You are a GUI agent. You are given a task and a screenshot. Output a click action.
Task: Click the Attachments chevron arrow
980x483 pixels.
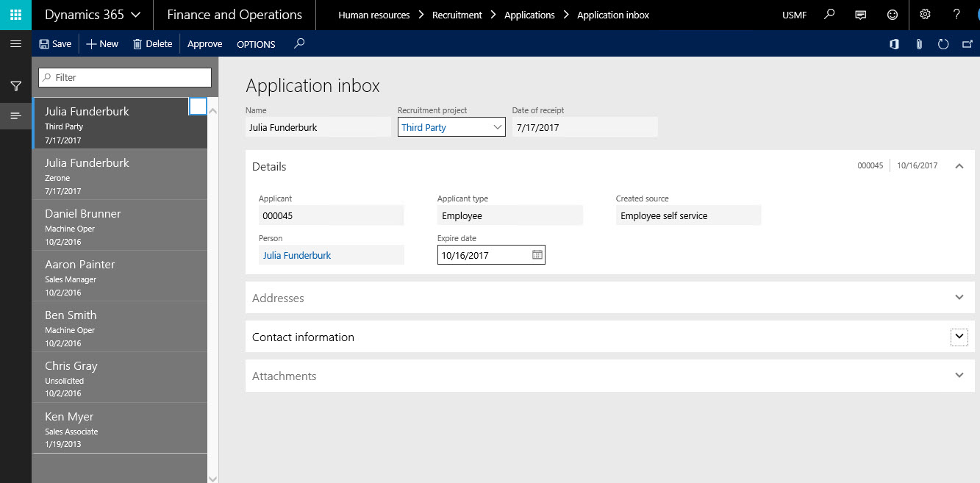pos(959,376)
